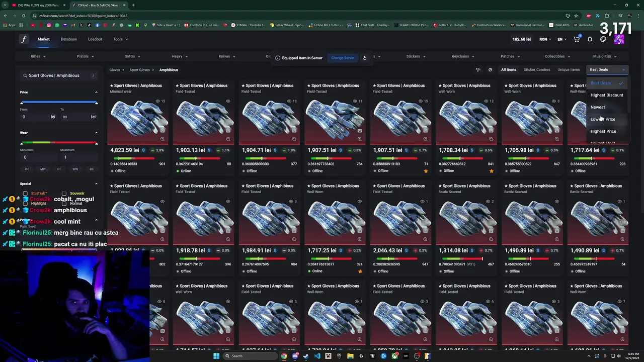Expand the Knives category dropdown
The image size is (644, 362).
click(x=227, y=56)
